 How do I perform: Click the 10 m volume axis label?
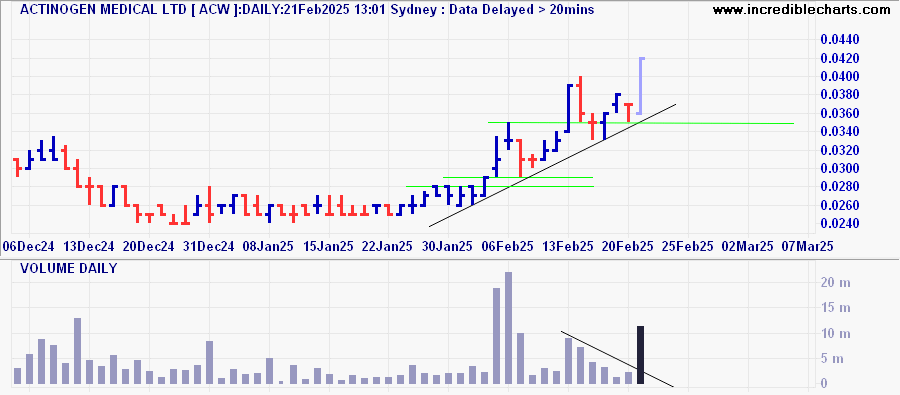tap(835, 333)
